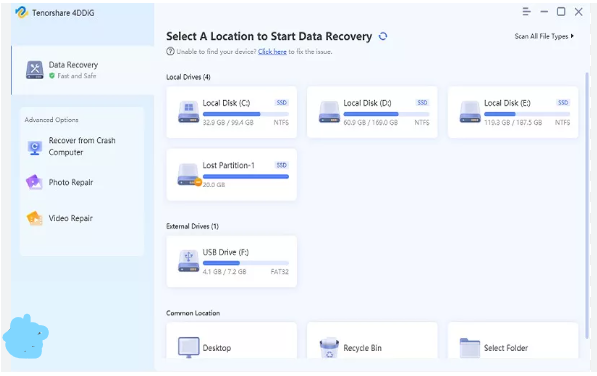Select the Local Disk (C:) label
Viewport: 597px width, 376px height.
(x=226, y=103)
